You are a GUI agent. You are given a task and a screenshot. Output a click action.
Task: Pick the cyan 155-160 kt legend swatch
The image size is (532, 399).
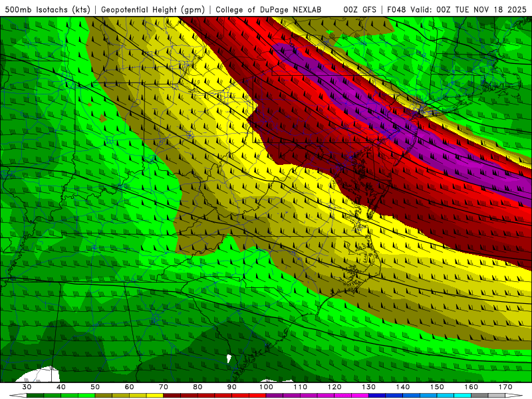(463, 396)
